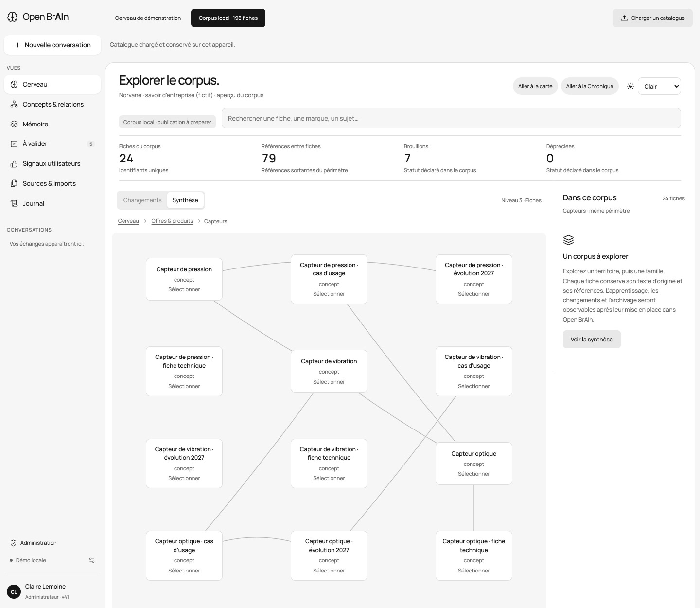Open the À valider view
The height and width of the screenshot is (608, 700).
tap(52, 144)
